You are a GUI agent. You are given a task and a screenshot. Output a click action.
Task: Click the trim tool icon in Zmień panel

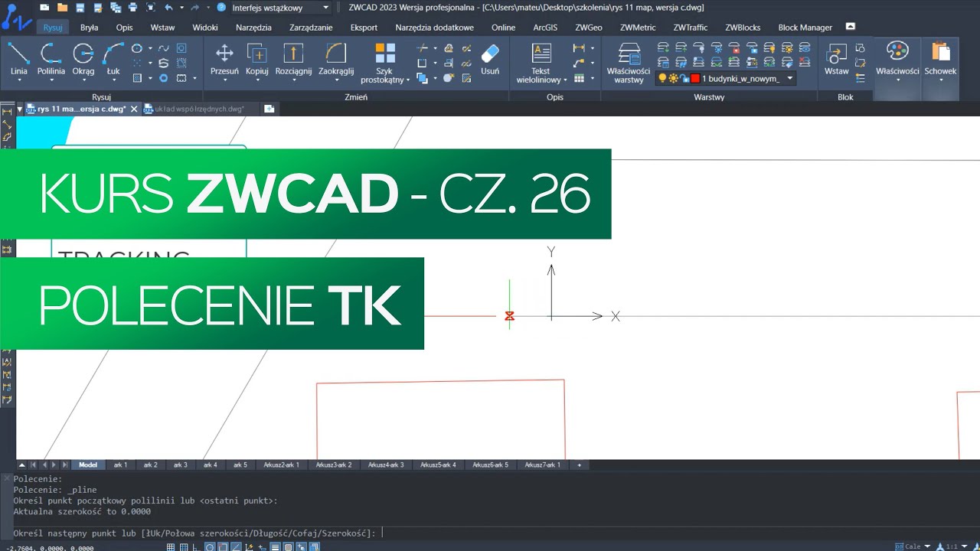[422, 48]
